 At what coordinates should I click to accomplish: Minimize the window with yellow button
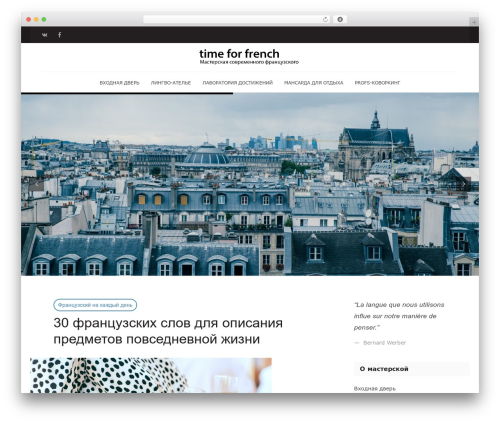pyautogui.click(x=36, y=19)
